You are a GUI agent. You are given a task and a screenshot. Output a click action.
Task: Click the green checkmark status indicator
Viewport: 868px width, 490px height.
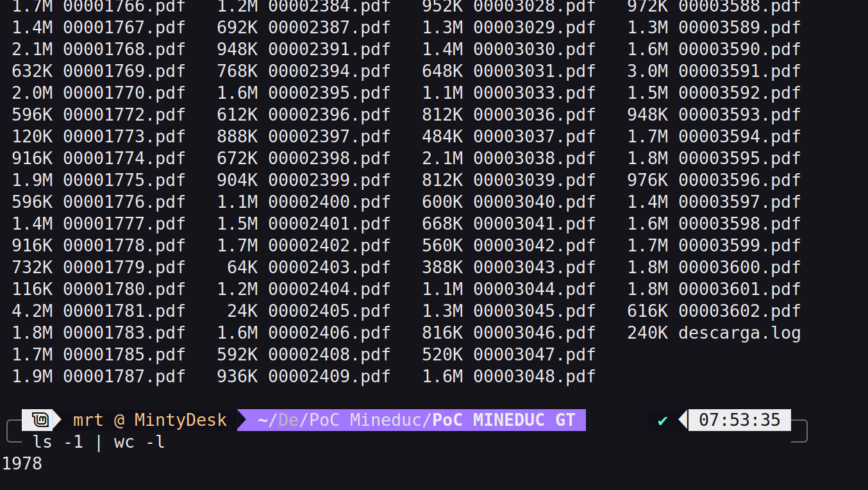click(x=662, y=420)
